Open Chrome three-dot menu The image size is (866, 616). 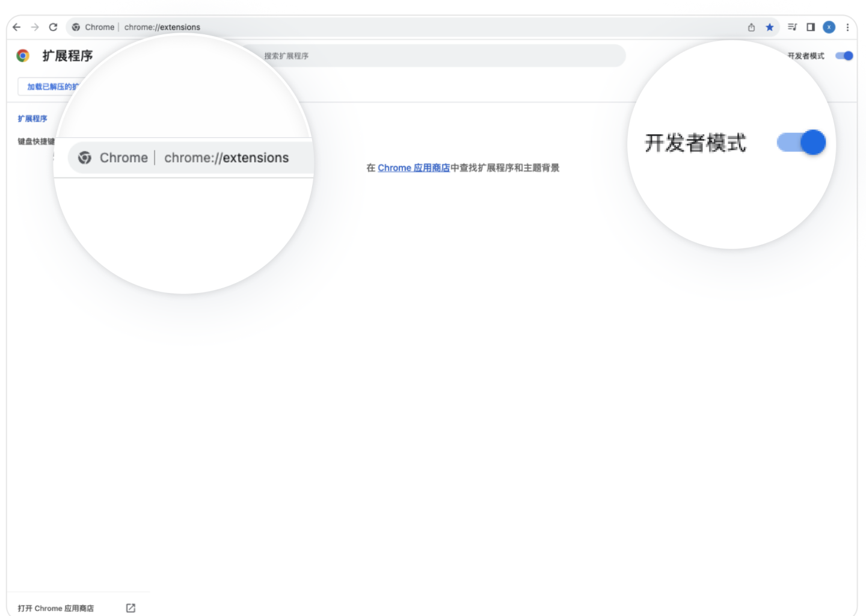(x=847, y=27)
